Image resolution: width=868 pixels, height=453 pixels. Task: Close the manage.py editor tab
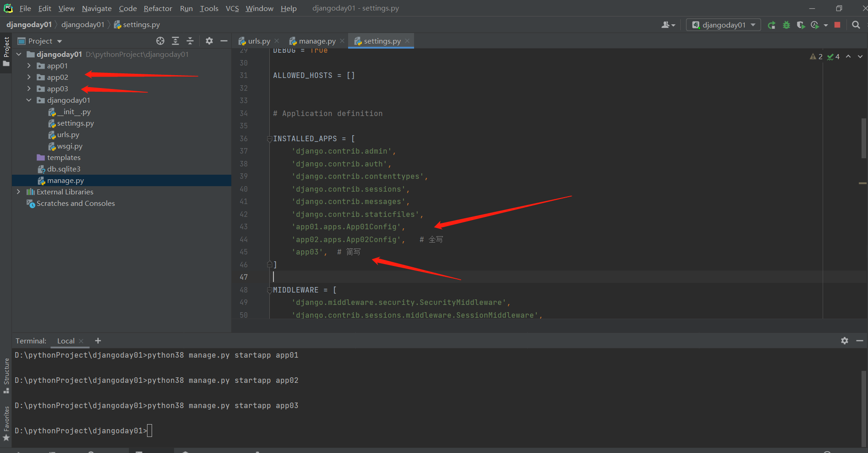[342, 41]
